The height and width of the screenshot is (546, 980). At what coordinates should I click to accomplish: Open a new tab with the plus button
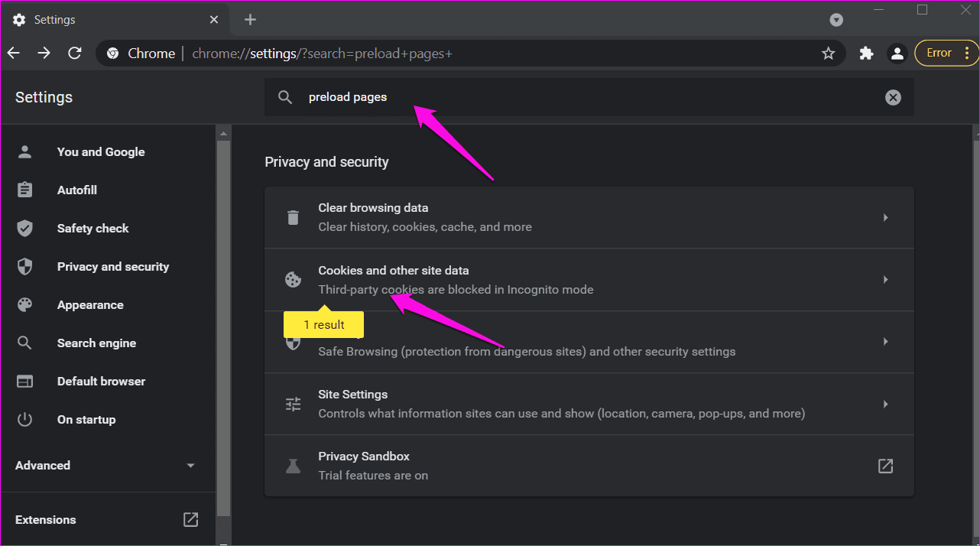pyautogui.click(x=250, y=20)
